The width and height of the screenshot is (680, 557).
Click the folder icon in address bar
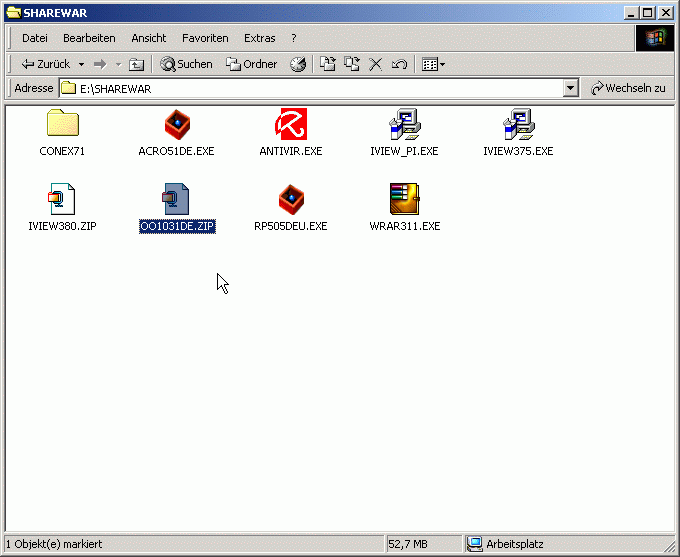pos(69,88)
